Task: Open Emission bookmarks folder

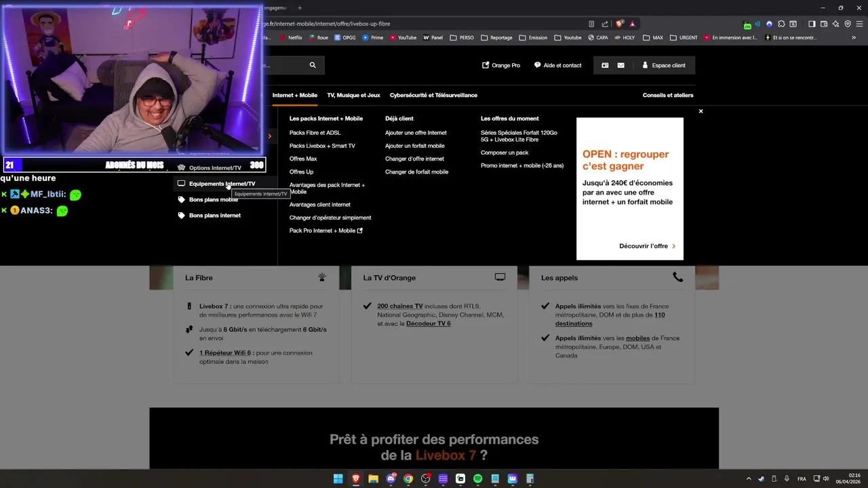Action: click(533, 38)
